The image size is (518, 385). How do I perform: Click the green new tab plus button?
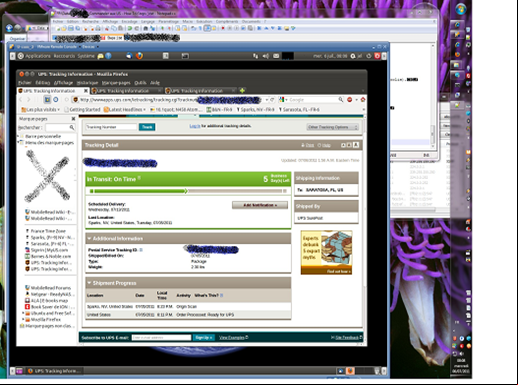pyautogui.click(x=242, y=90)
